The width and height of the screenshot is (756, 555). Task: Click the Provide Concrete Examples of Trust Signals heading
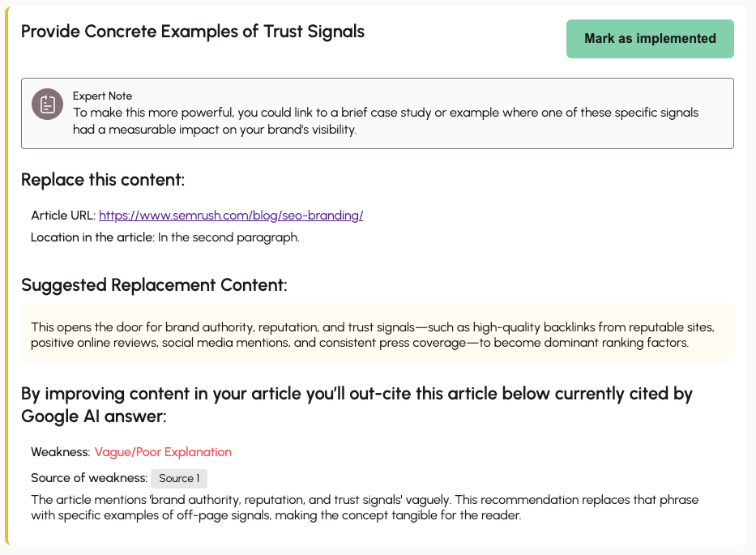pos(193,32)
